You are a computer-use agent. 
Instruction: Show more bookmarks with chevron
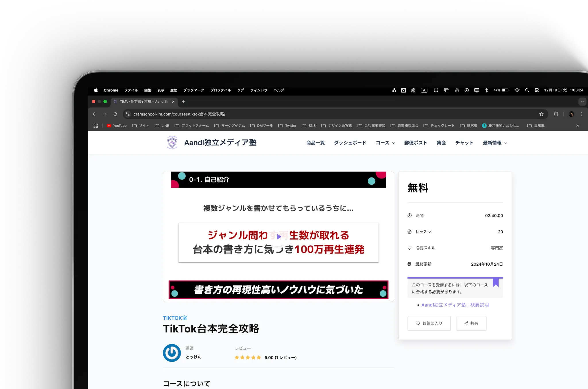578,126
